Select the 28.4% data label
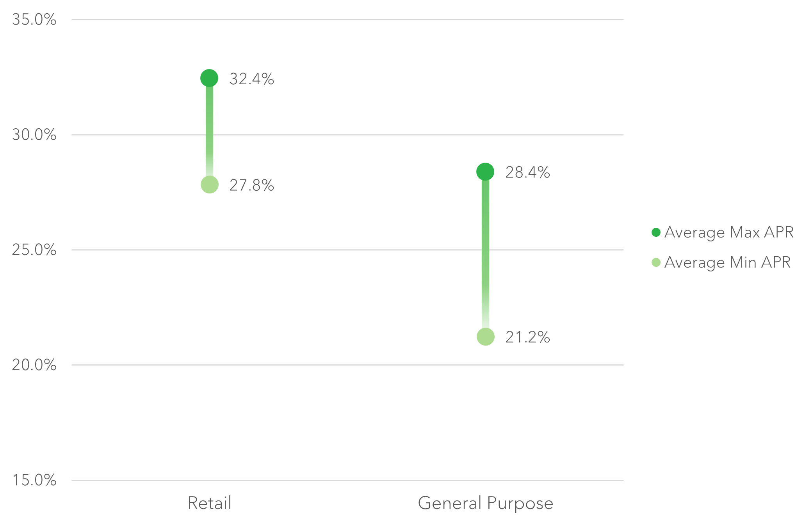The height and width of the screenshot is (525, 812). (x=528, y=172)
